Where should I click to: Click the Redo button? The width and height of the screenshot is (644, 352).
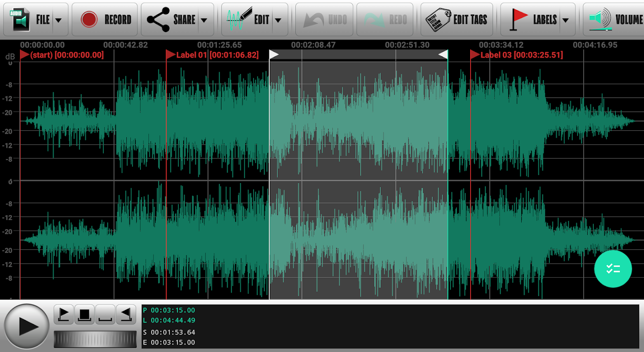pos(385,19)
